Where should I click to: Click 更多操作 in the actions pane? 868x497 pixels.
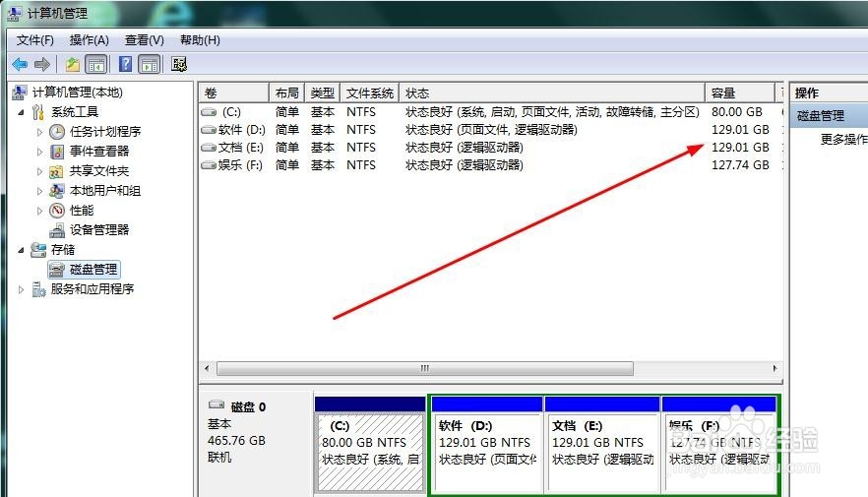(843, 139)
